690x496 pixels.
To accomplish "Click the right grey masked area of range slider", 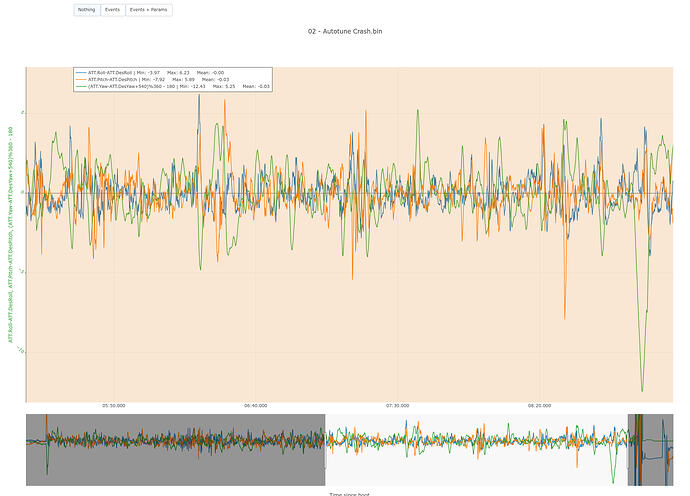I will click(x=651, y=449).
